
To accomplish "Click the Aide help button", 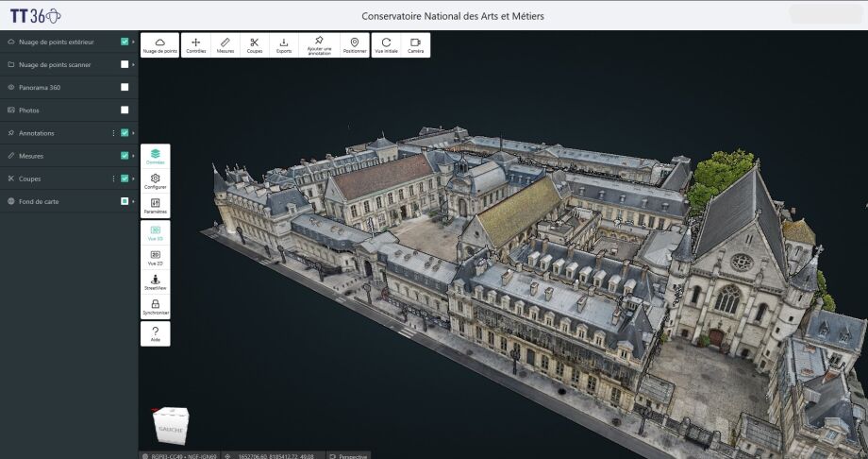I will click(155, 332).
